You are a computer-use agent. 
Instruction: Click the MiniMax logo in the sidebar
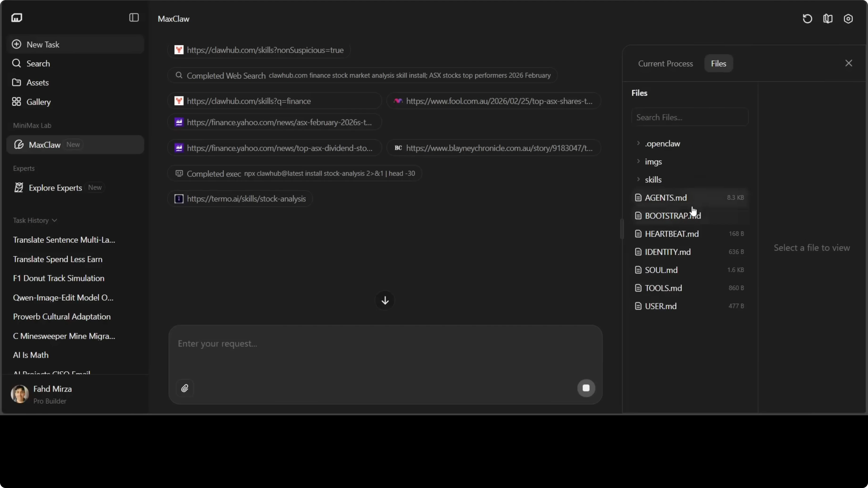[x=17, y=17]
